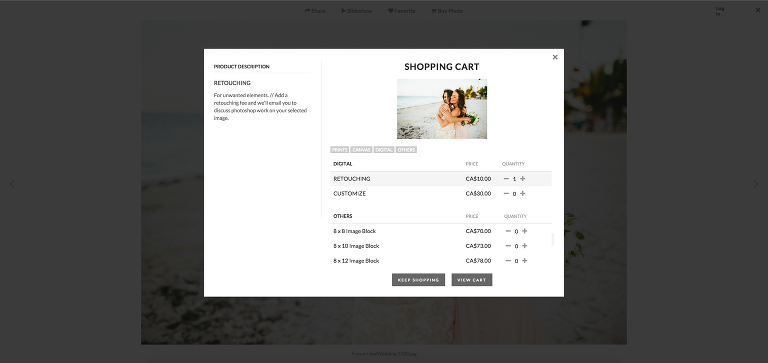Click the CA$10.00 Retouching price
The height and width of the screenshot is (363, 768).
[x=478, y=179]
